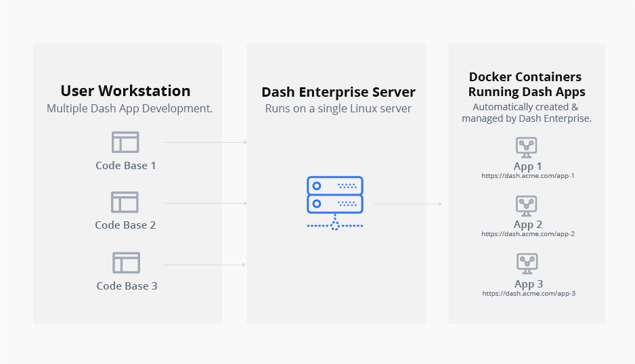This screenshot has height=364, width=635.
Task: Click the Code Base 1 label
Action: [125, 166]
